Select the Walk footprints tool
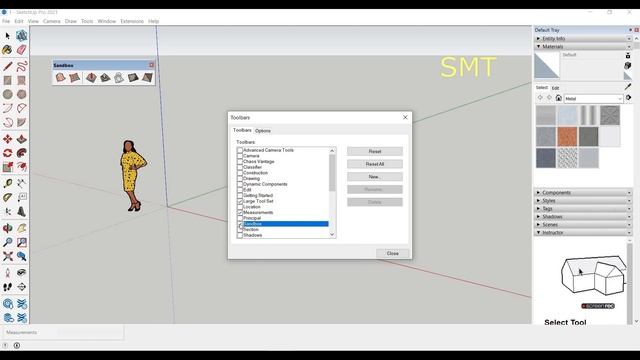This screenshot has height=360, width=640. coord(8,287)
